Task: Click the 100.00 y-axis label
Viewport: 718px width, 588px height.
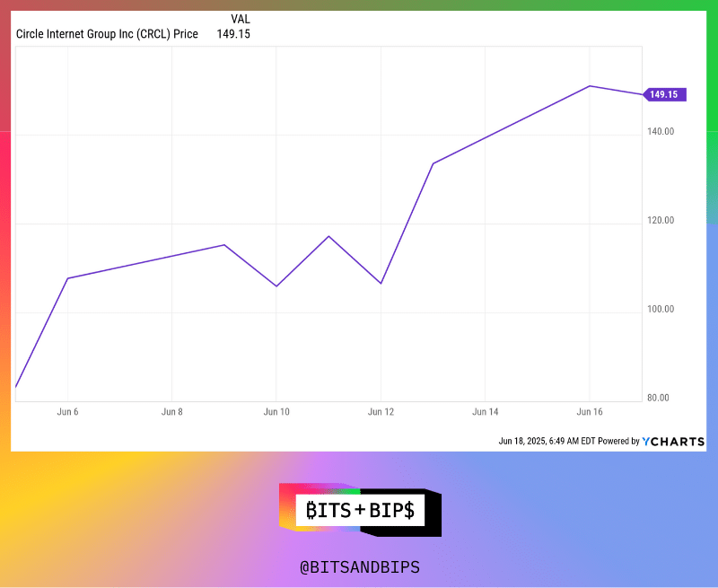Action: [661, 309]
